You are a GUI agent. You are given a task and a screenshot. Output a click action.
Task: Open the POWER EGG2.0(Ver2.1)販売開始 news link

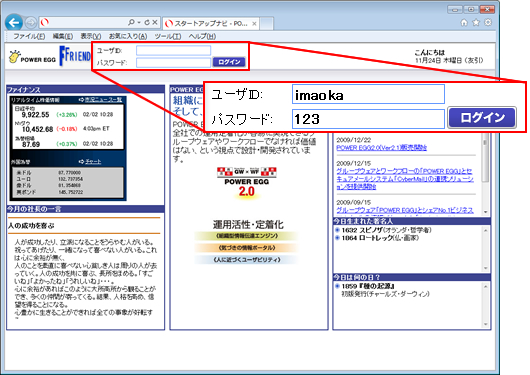point(381,148)
